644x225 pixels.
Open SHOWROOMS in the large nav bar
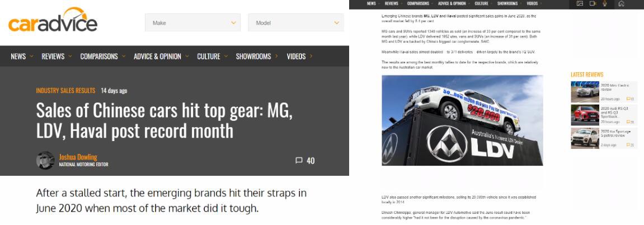coord(257,56)
